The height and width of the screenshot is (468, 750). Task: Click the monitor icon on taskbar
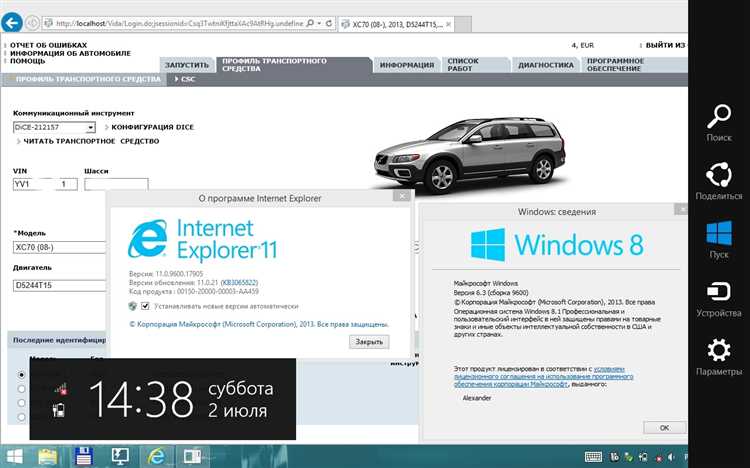click(x=120, y=457)
